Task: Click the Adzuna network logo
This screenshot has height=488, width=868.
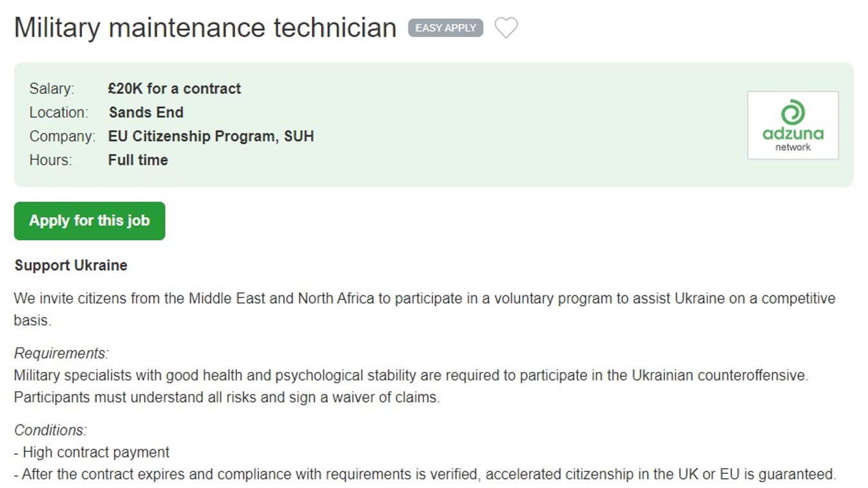Action: (x=793, y=125)
